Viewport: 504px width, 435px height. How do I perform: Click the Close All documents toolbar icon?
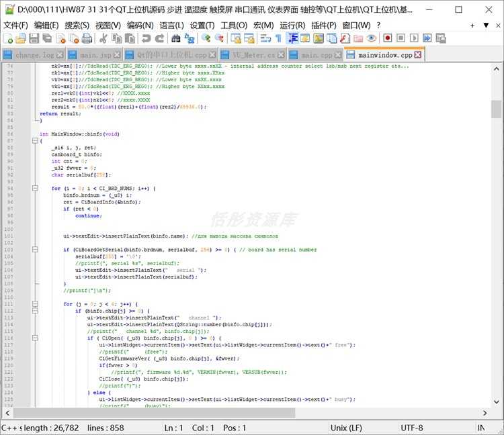74,38
